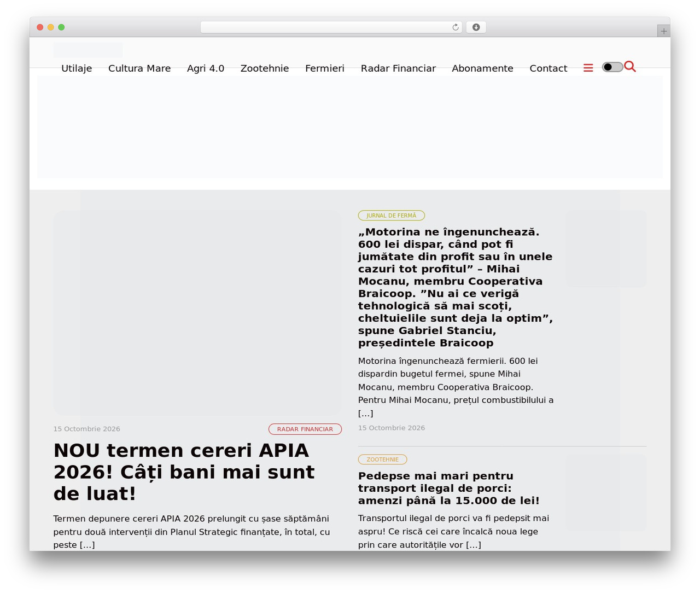
Task: Click the excerpt 'Motorina îngenunchează fermierii. 600 lei'
Action: (x=456, y=387)
